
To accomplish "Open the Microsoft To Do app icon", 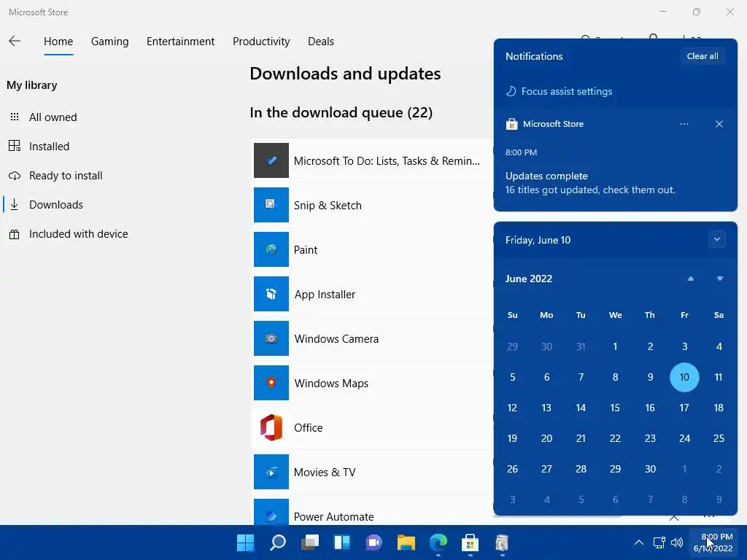I will click(271, 160).
